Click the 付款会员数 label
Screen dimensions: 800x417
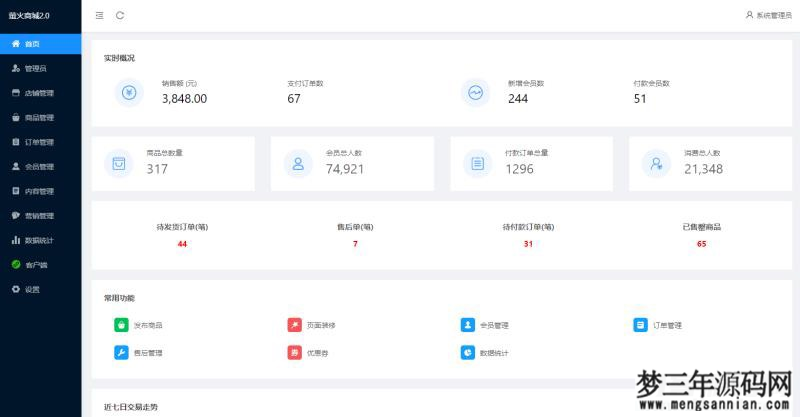[652, 83]
